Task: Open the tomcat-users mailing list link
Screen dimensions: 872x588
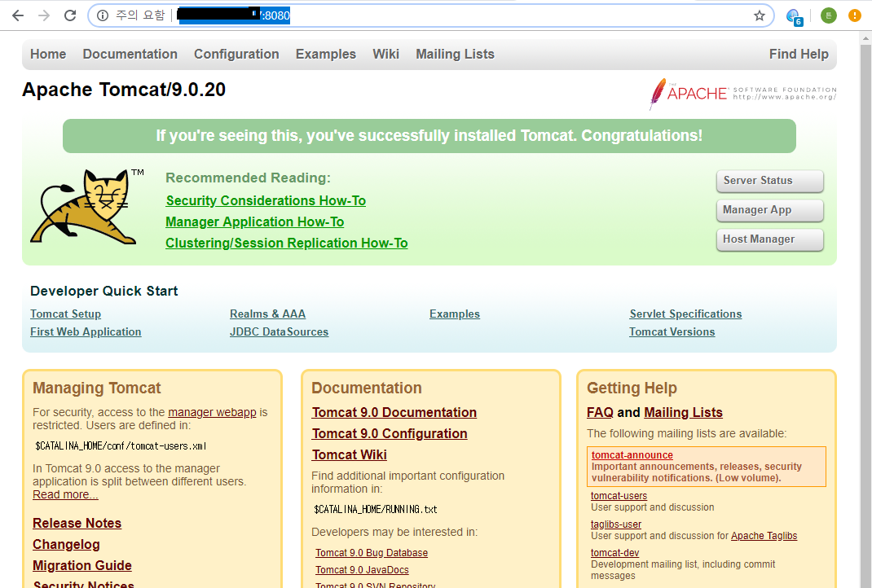Action: tap(619, 496)
